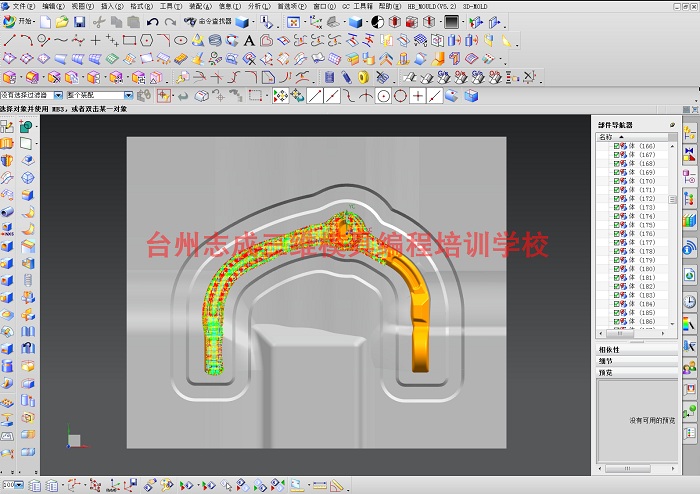Click the Cut scissors icon
The width and height of the screenshot is (700, 494).
click(x=99, y=22)
